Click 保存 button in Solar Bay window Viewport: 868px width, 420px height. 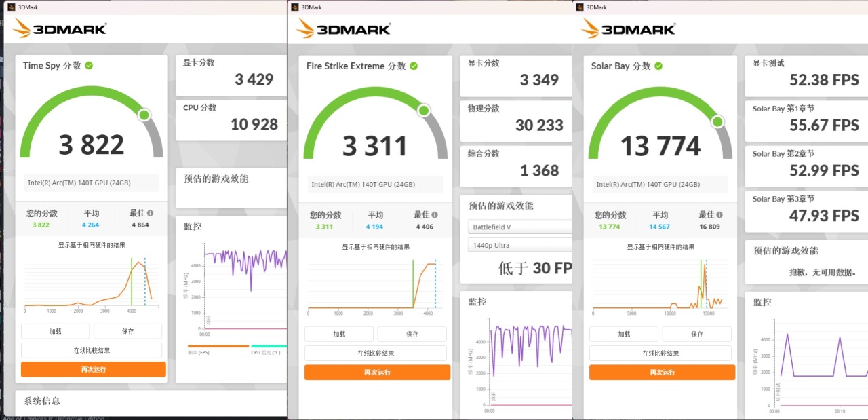click(x=696, y=334)
